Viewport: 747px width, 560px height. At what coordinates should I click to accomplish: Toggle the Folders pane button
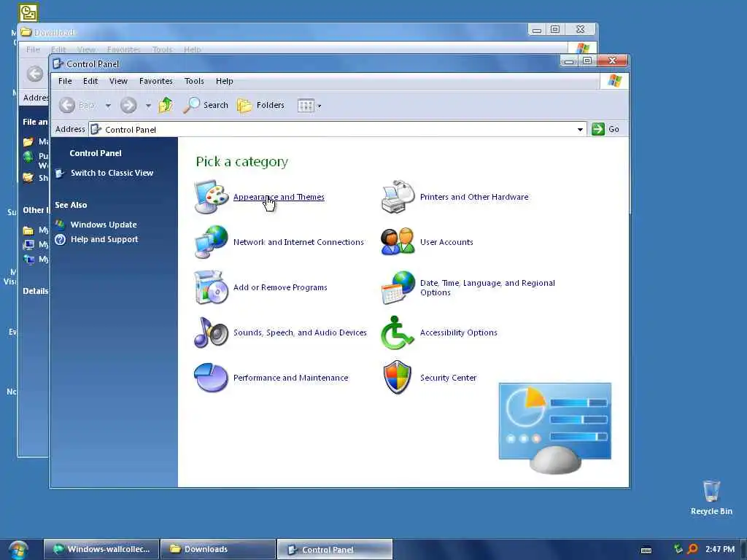260,105
